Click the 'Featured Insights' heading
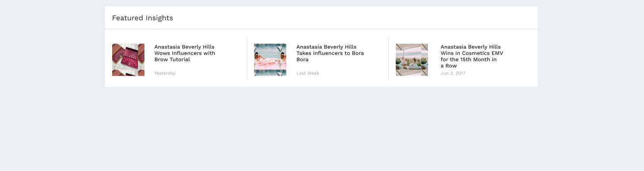The height and width of the screenshot is (171, 644). [142, 18]
